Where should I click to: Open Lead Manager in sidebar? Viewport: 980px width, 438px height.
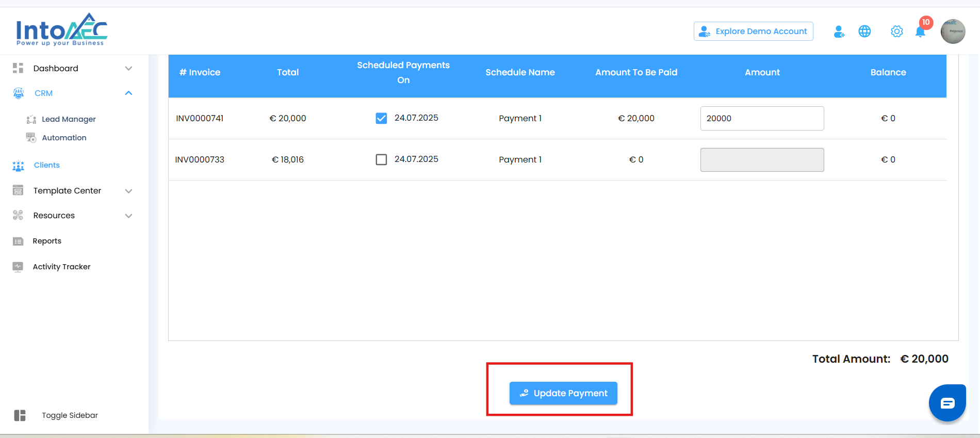(69, 119)
